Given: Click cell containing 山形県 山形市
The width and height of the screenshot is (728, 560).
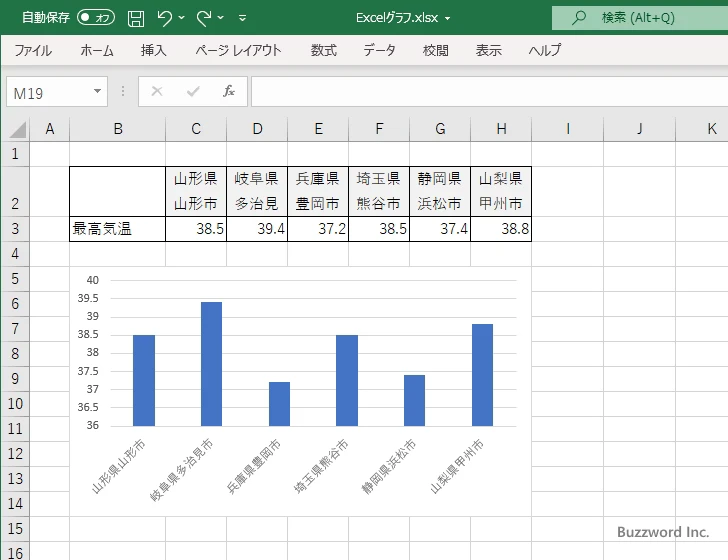Looking at the screenshot, I should coord(196,191).
